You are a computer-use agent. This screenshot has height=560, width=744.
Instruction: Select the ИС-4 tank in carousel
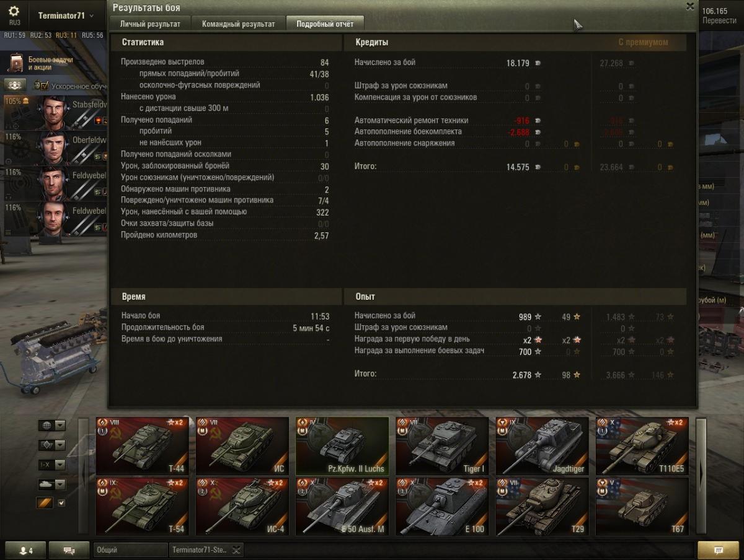click(242, 506)
